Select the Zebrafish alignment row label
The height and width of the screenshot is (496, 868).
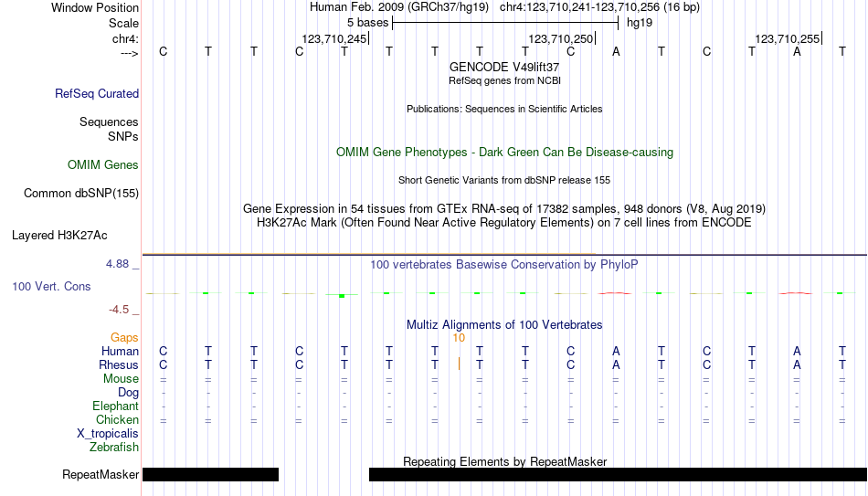click(114, 448)
